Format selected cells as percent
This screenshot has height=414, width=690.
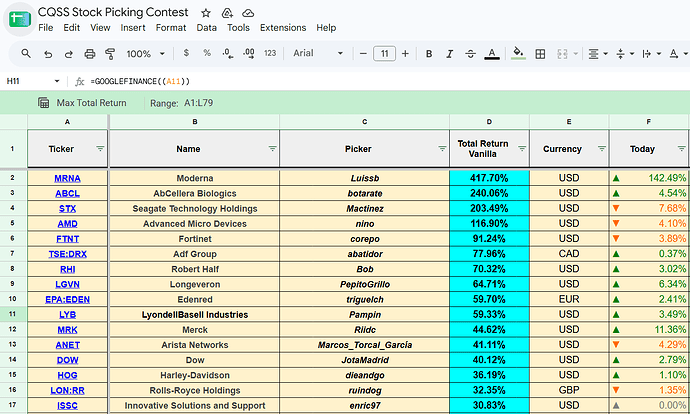(207, 53)
